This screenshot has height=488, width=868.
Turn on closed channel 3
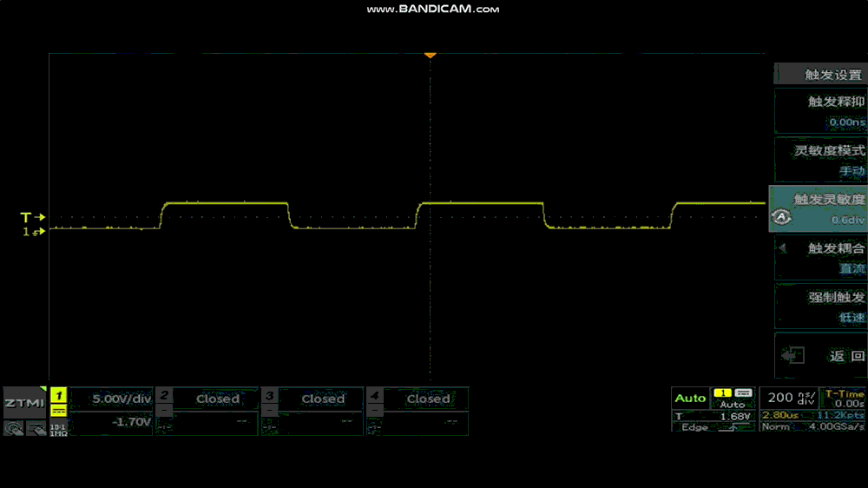(312, 399)
